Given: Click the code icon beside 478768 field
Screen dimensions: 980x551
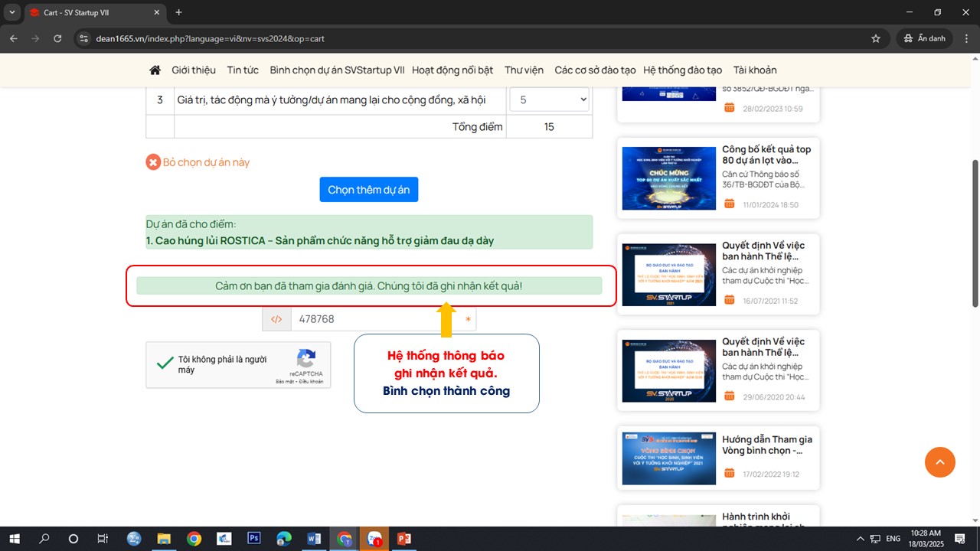Looking at the screenshot, I should 276,319.
